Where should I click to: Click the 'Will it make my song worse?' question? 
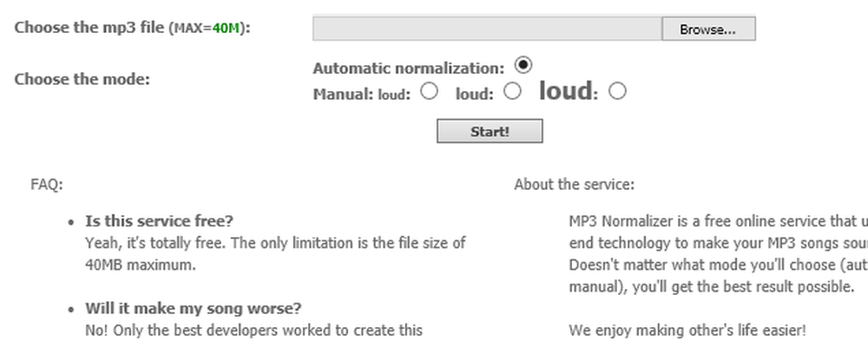pos(194,308)
